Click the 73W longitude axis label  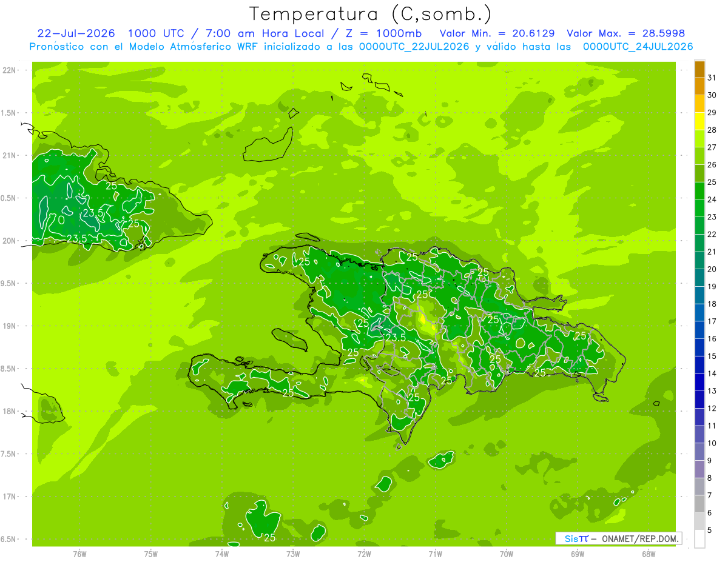click(293, 554)
